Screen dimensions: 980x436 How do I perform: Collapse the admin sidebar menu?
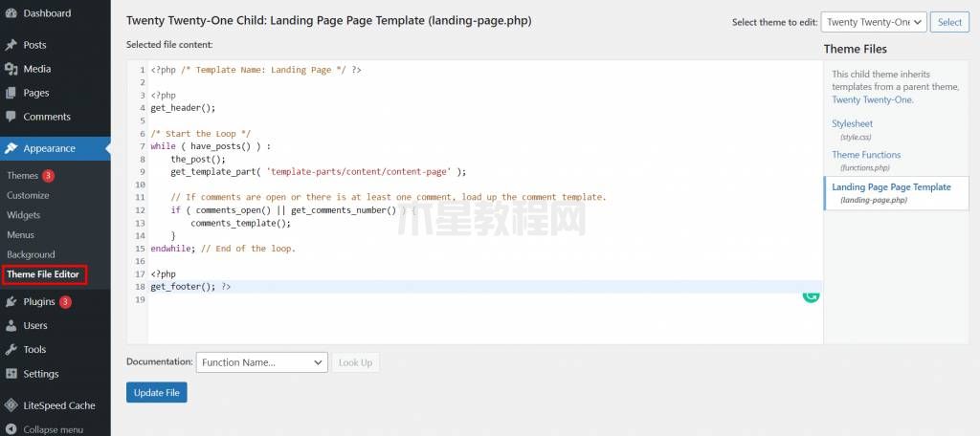[55, 429]
